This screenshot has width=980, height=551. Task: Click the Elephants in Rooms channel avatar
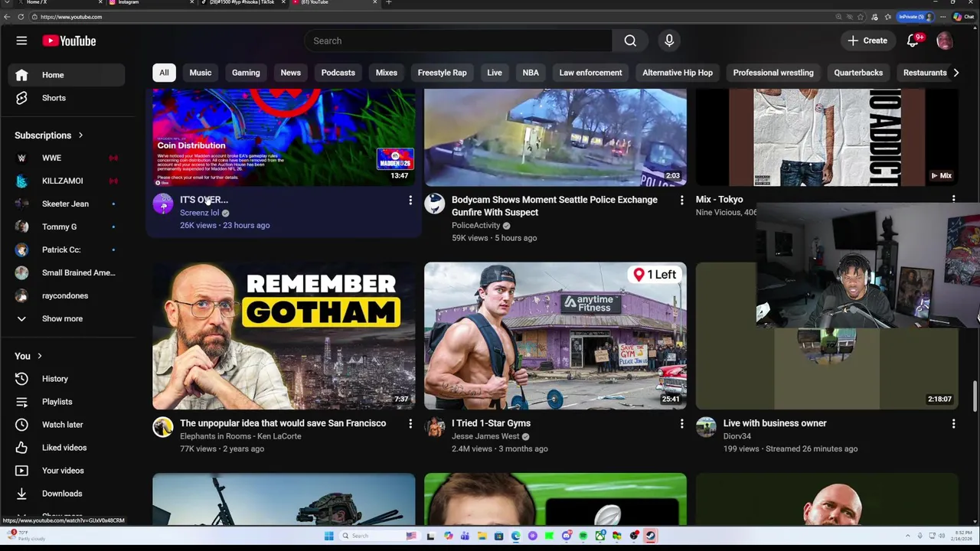coord(162,427)
